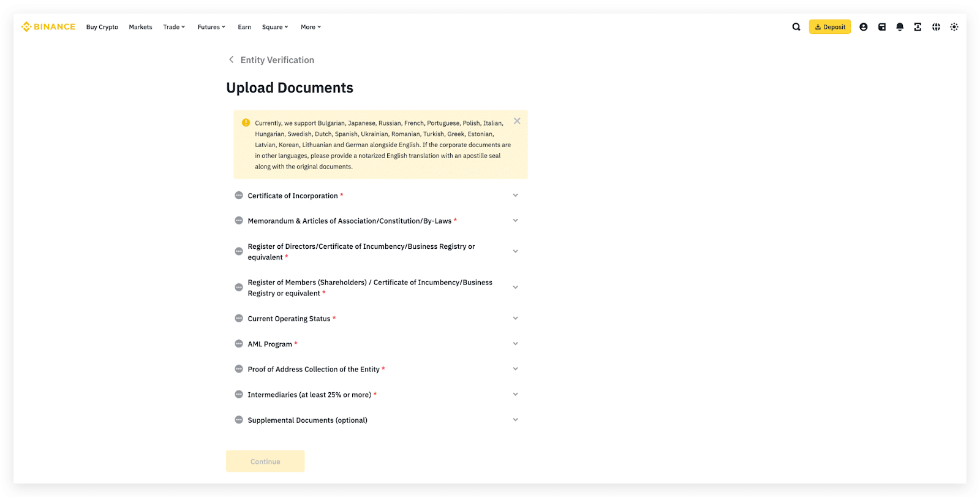Viewport: 980px width, 497px height.
Task: Expand Register of Members (Shareholders) chevron
Action: [x=515, y=287]
